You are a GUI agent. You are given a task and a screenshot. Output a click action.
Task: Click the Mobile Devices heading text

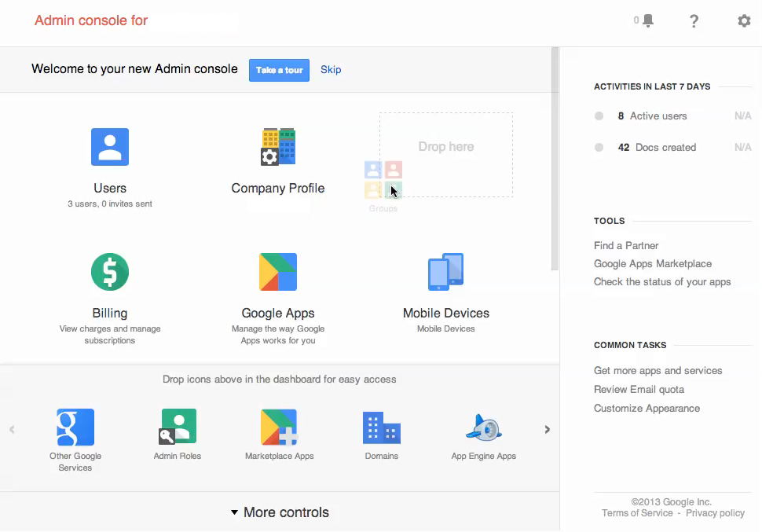[445, 314]
